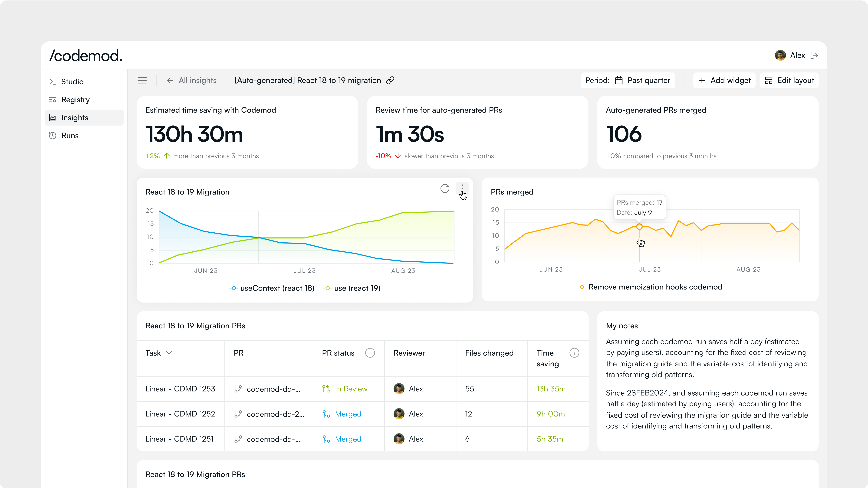Click info icon beside PR status
The height and width of the screenshot is (488, 868).
(370, 353)
